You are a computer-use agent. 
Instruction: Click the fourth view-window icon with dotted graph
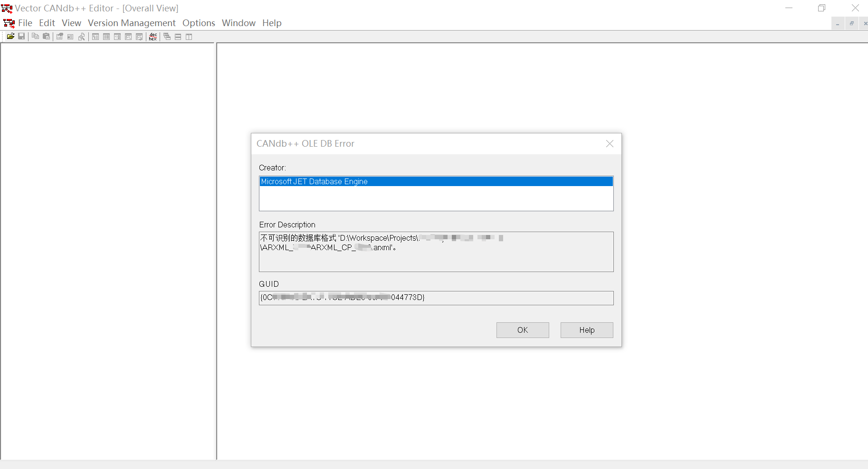click(x=128, y=37)
